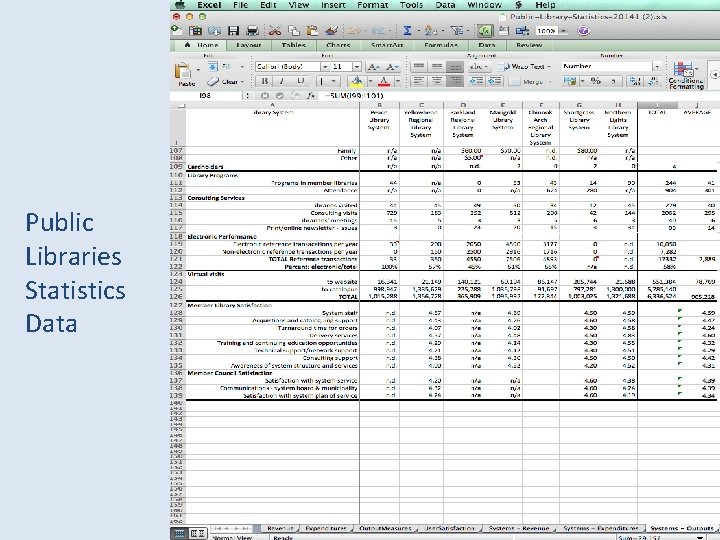Click the Decrease Indent icon

476,81
